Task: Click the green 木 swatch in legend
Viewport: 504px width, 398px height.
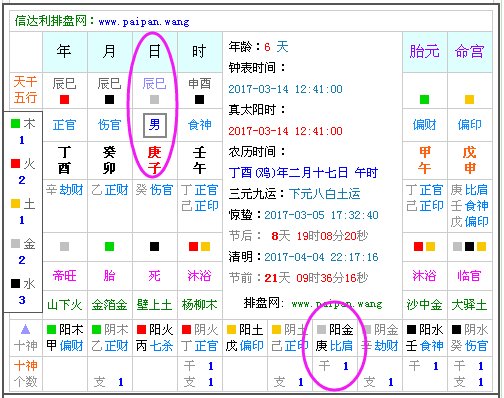Action: pyautogui.click(x=15, y=124)
